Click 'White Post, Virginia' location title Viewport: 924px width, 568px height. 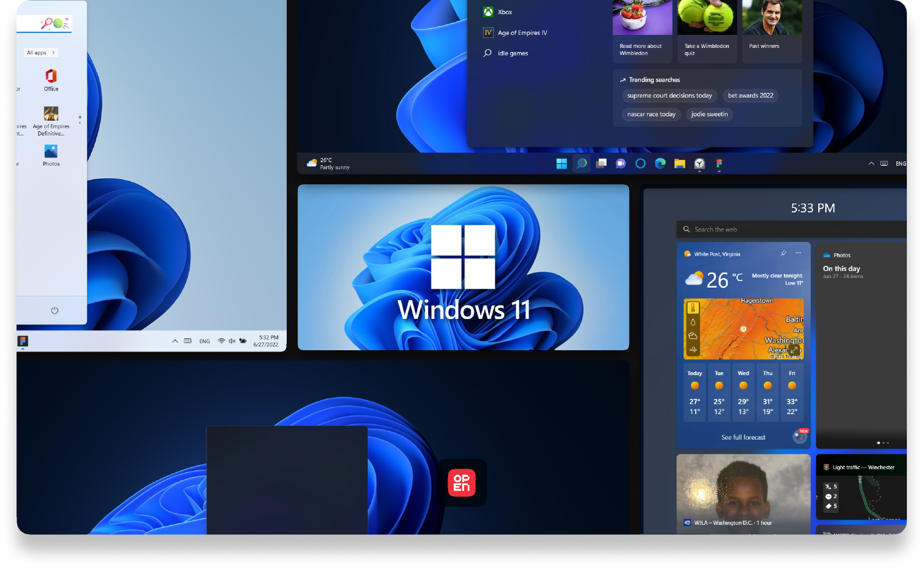pos(716,254)
